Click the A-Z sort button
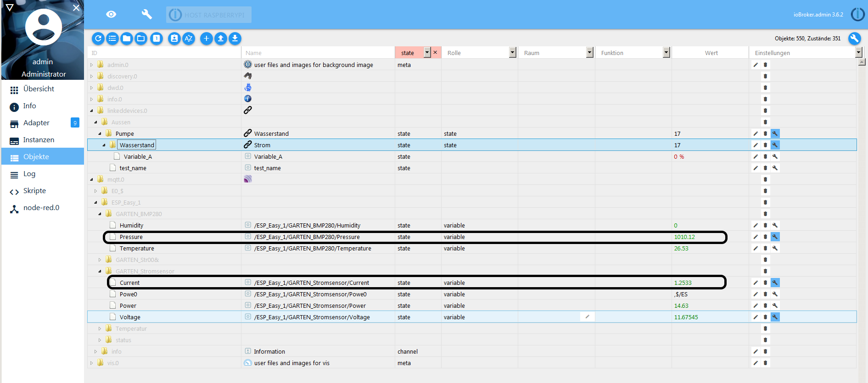Viewport: 868px width, 383px height. pyautogui.click(x=188, y=39)
